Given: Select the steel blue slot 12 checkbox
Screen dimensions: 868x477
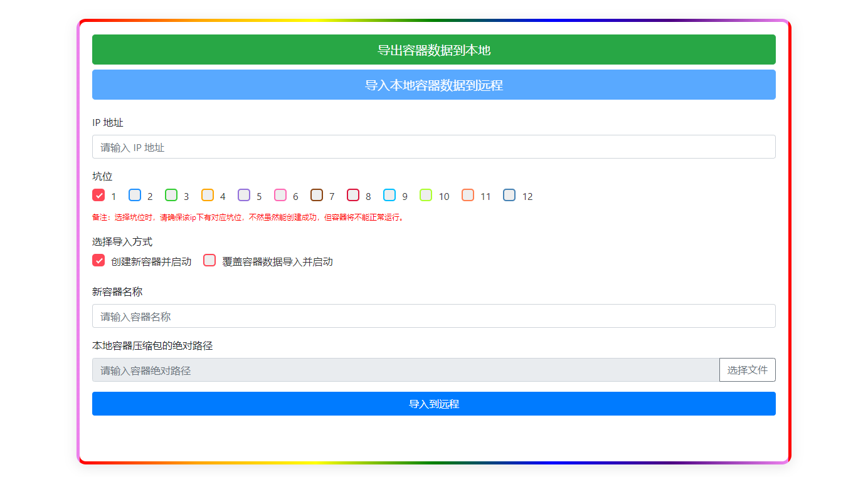Looking at the screenshot, I should point(509,195).
